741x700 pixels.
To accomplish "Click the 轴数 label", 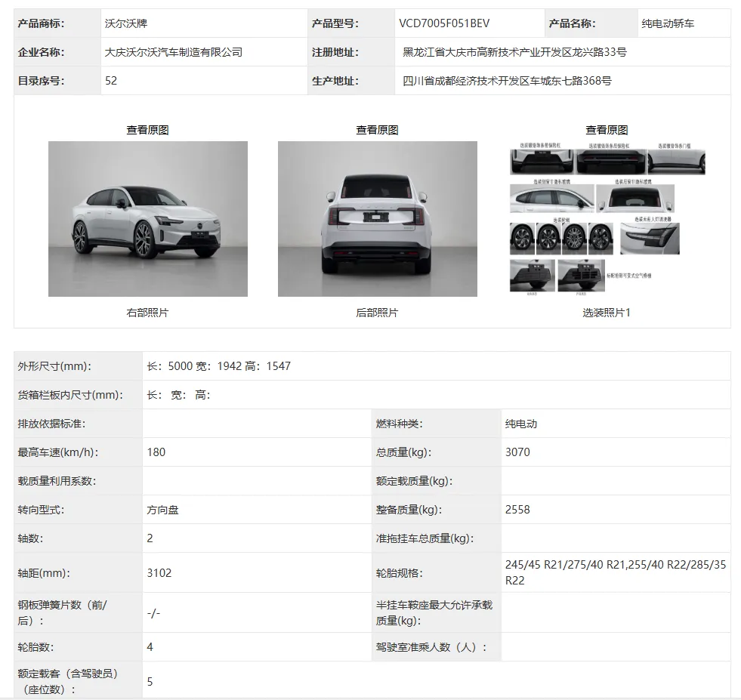I will (30, 538).
